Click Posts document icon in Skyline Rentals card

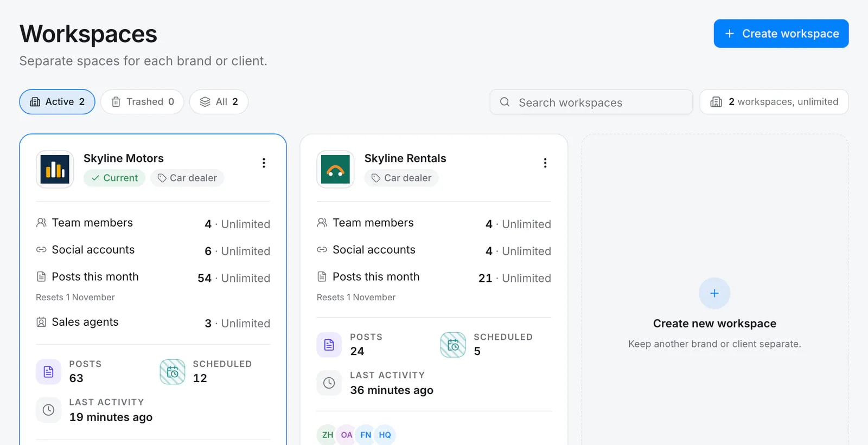pyautogui.click(x=329, y=345)
